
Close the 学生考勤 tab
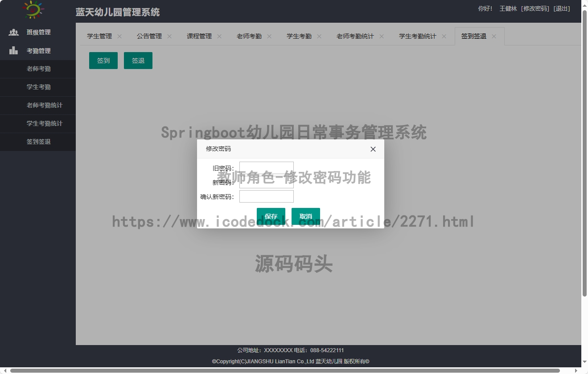coord(319,37)
